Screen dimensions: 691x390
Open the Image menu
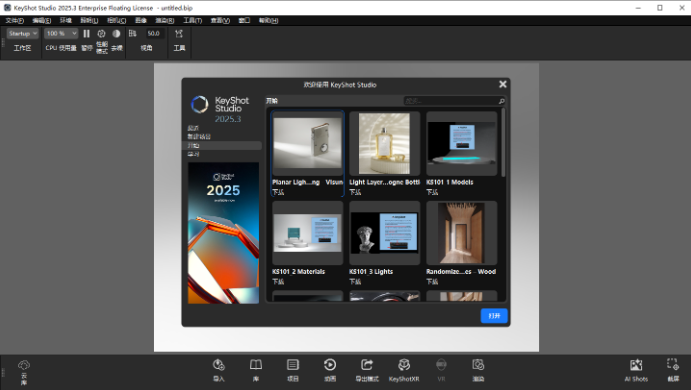click(x=141, y=20)
